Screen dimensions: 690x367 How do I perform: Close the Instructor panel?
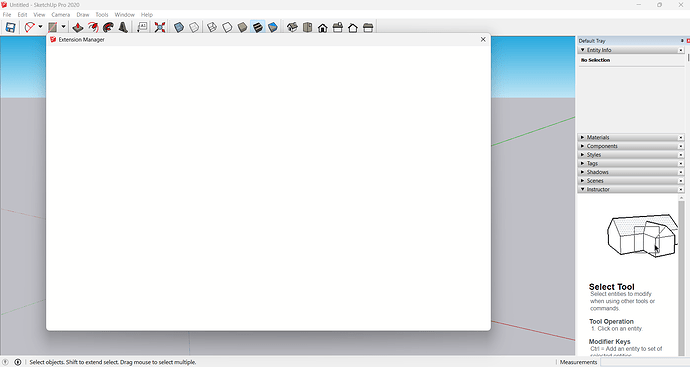pos(681,190)
